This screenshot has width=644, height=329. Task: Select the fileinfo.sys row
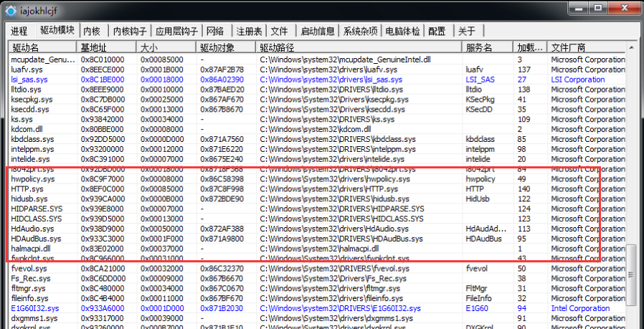(317, 298)
